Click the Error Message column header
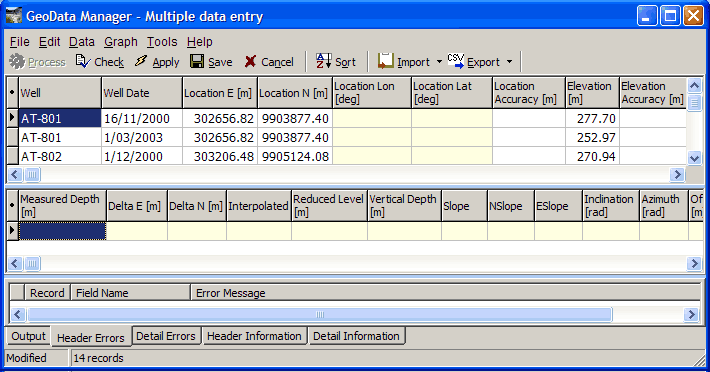Screen dimensions: 710x372 445,293
